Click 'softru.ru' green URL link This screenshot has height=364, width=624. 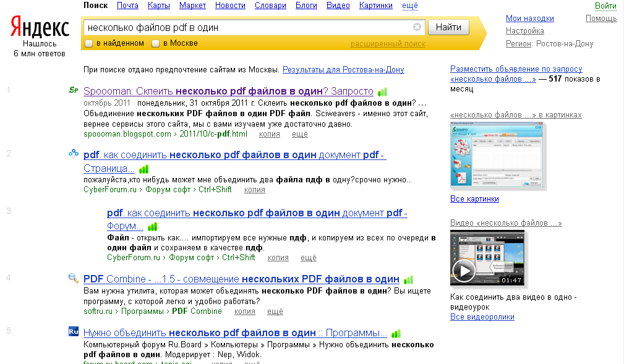click(98, 311)
